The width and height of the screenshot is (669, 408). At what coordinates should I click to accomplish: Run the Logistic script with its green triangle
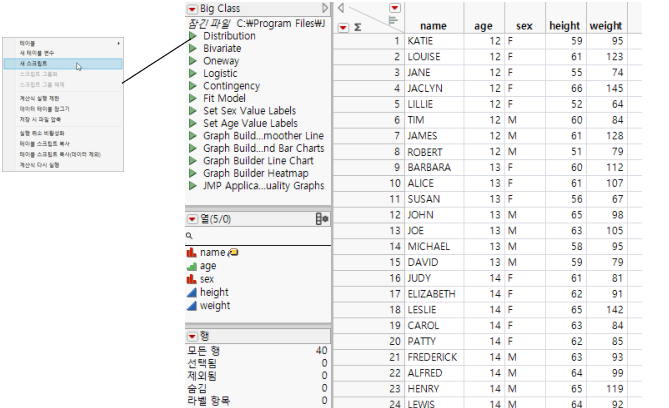[193, 73]
